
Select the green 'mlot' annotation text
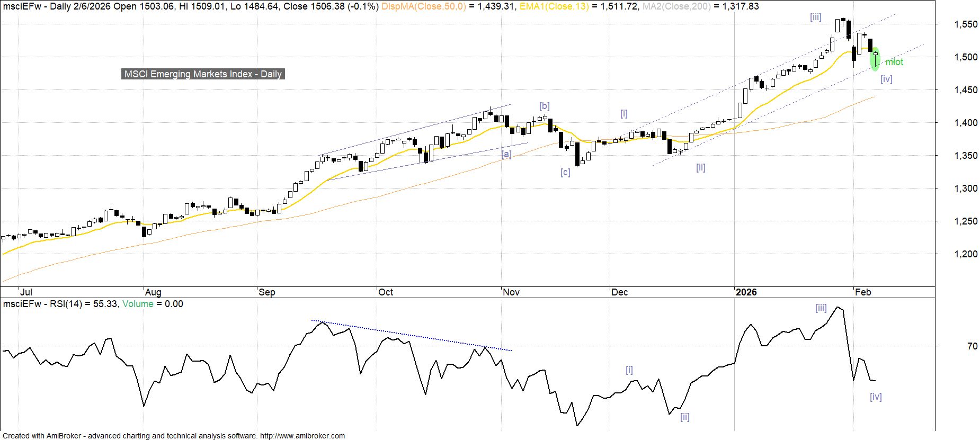point(894,62)
